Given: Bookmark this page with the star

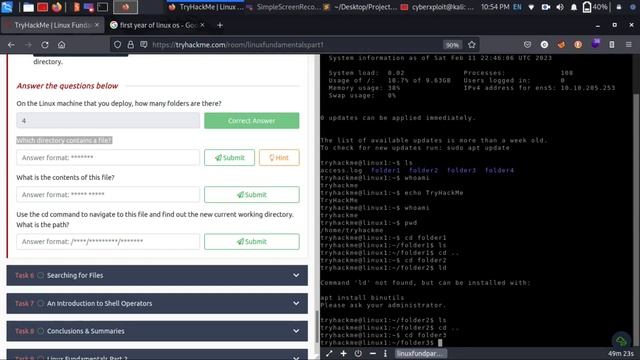Looking at the screenshot, I should click(472, 45).
